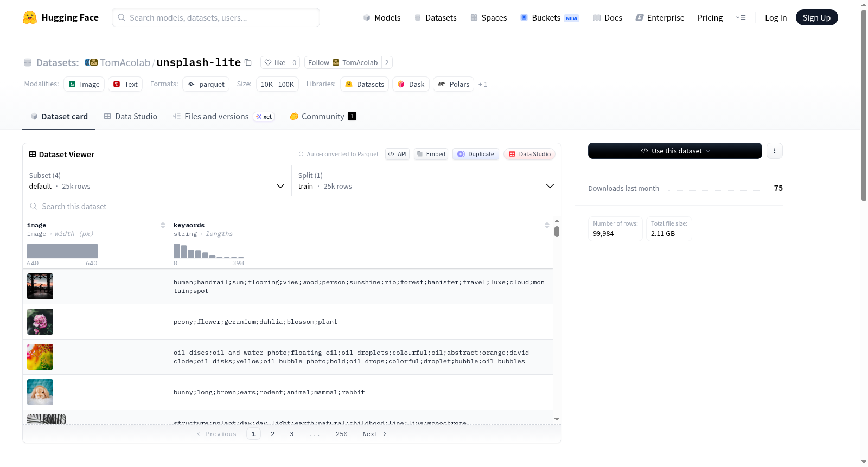This screenshot has height=467, width=868.
Task: Click the API code button
Action: click(397, 154)
